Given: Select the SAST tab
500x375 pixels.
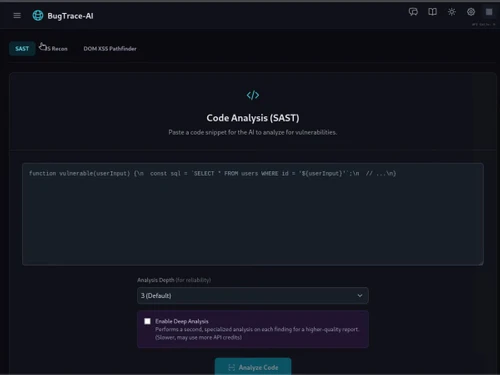Looking at the screenshot, I should point(22,49).
